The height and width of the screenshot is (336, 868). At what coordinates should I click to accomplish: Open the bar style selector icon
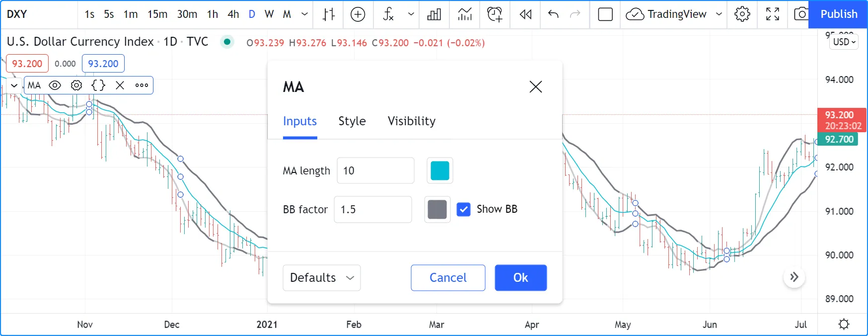pos(329,14)
